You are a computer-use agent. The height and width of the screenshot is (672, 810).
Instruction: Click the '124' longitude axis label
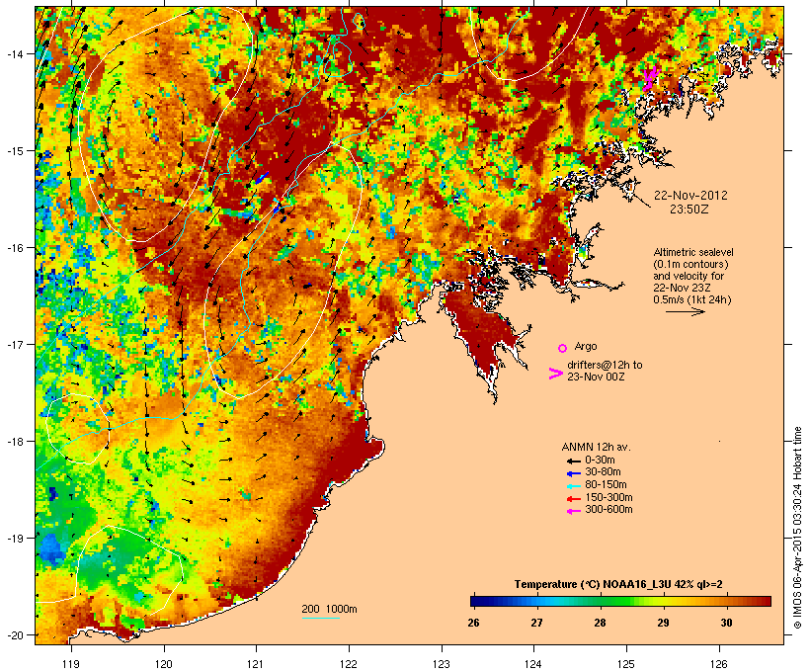[533, 664]
